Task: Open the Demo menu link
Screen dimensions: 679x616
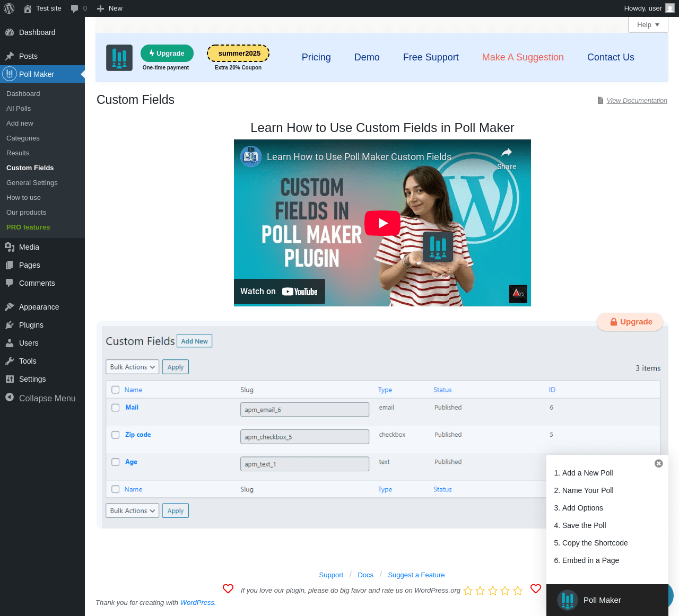Action: click(367, 57)
